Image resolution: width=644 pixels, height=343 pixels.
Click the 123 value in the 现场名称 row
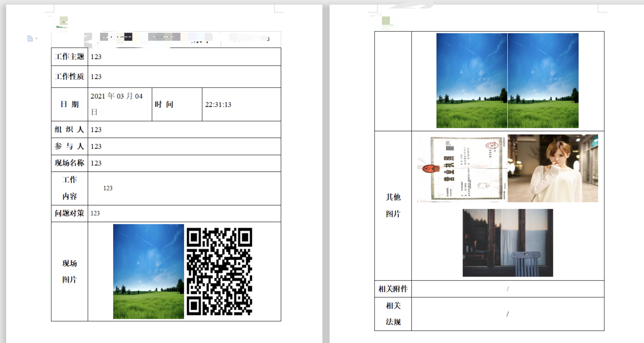click(96, 163)
